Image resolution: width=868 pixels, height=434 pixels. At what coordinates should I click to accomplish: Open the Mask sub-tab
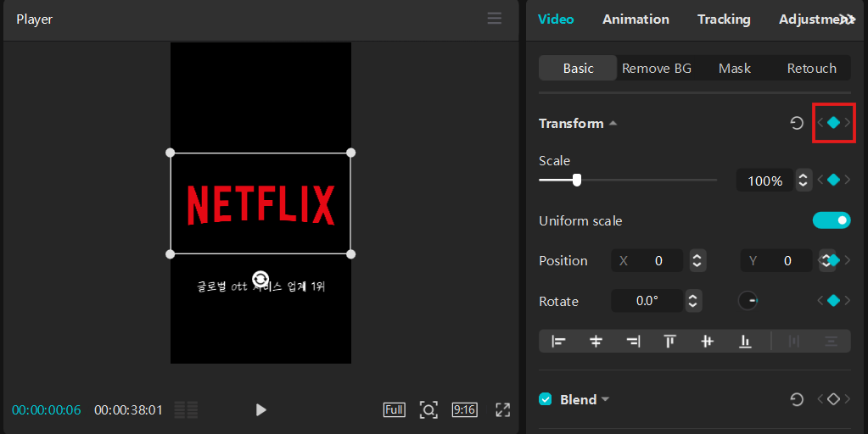pyautogui.click(x=735, y=68)
